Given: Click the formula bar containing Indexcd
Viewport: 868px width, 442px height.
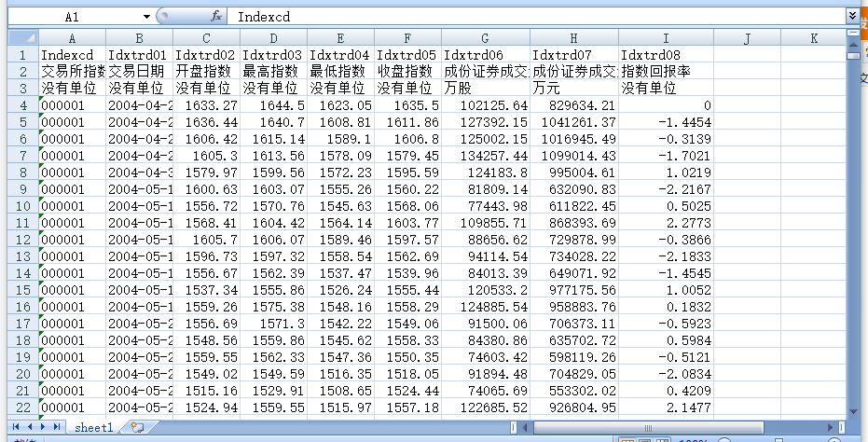Looking at the screenshot, I should [537, 17].
